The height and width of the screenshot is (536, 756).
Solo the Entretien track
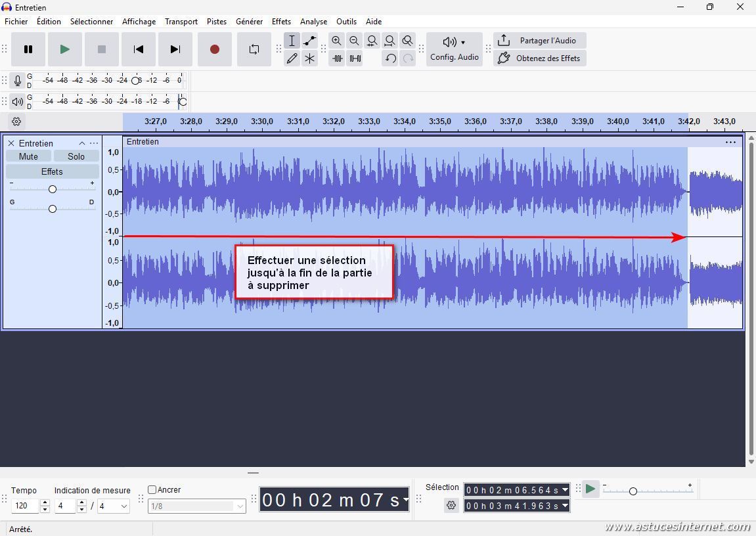pyautogui.click(x=76, y=156)
